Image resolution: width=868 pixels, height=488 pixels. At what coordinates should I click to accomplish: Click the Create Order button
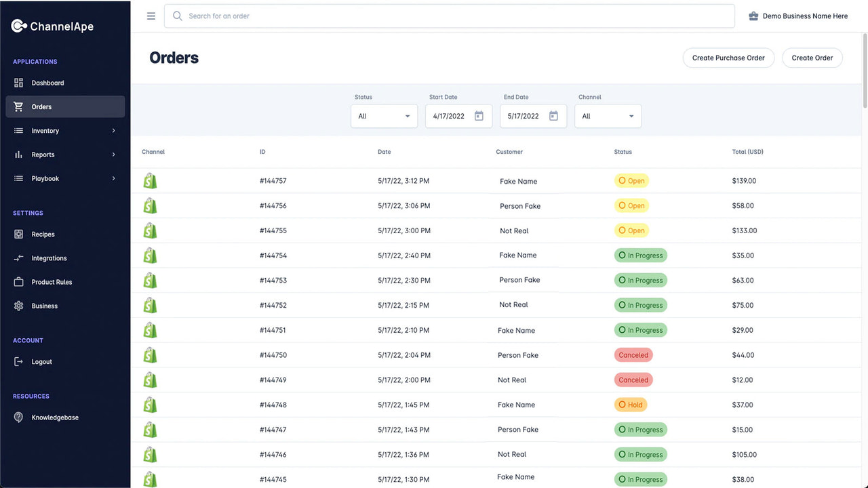(812, 58)
